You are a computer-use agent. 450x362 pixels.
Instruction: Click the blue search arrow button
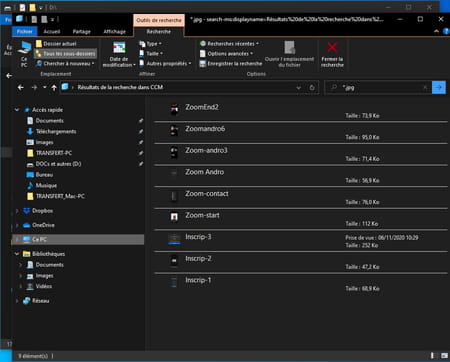coord(439,87)
